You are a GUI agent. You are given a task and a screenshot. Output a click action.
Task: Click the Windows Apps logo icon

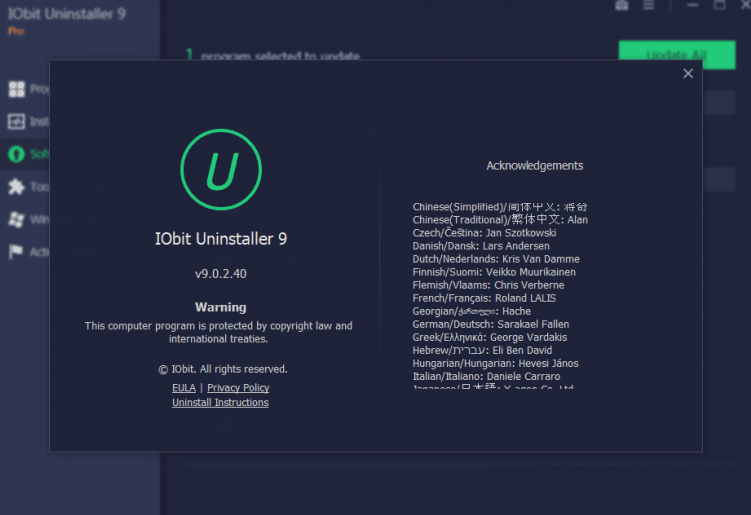pyautogui.click(x=16, y=219)
